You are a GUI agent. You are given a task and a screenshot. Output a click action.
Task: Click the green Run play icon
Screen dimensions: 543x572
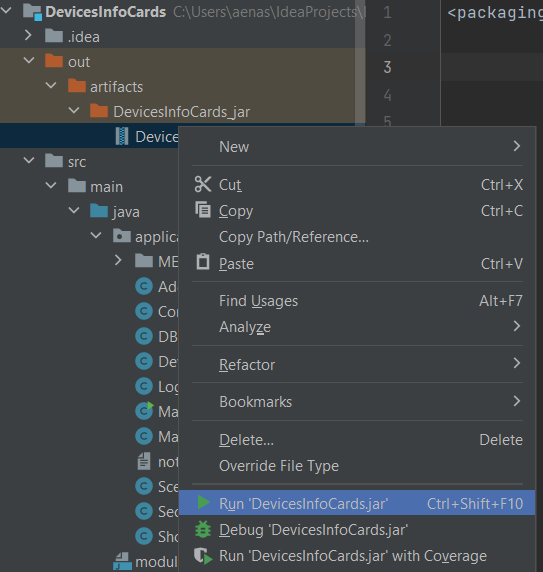point(203,502)
